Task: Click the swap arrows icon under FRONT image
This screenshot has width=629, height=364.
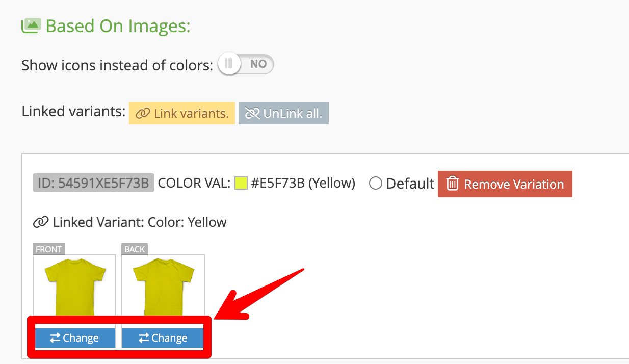Action: (x=55, y=338)
